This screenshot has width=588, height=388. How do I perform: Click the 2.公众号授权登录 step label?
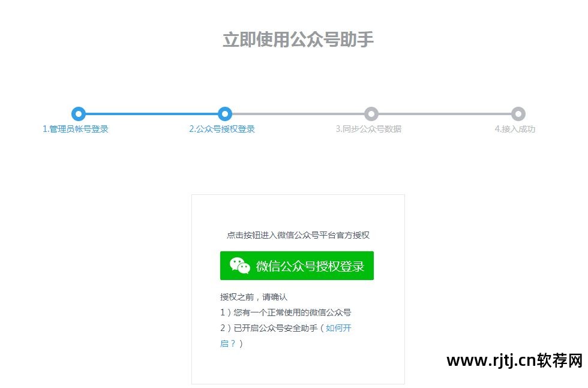coord(222,129)
